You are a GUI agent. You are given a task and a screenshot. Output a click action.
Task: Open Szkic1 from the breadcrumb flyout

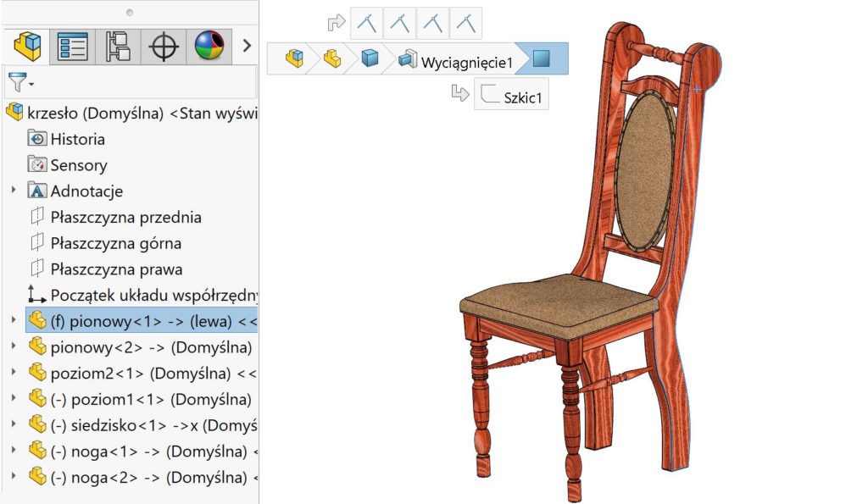[511, 94]
